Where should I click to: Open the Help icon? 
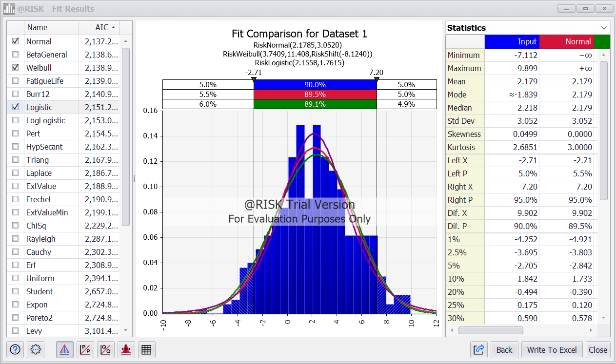pyautogui.click(x=14, y=349)
